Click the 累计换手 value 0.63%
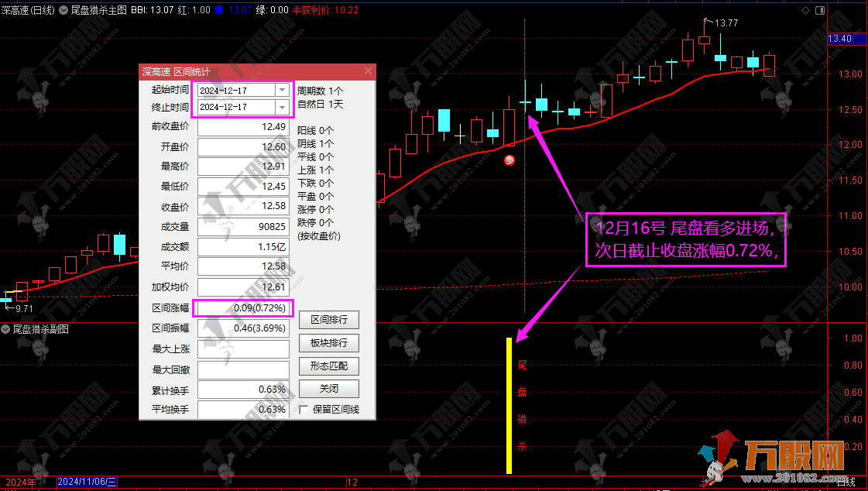This screenshot has width=868, height=491. click(244, 390)
